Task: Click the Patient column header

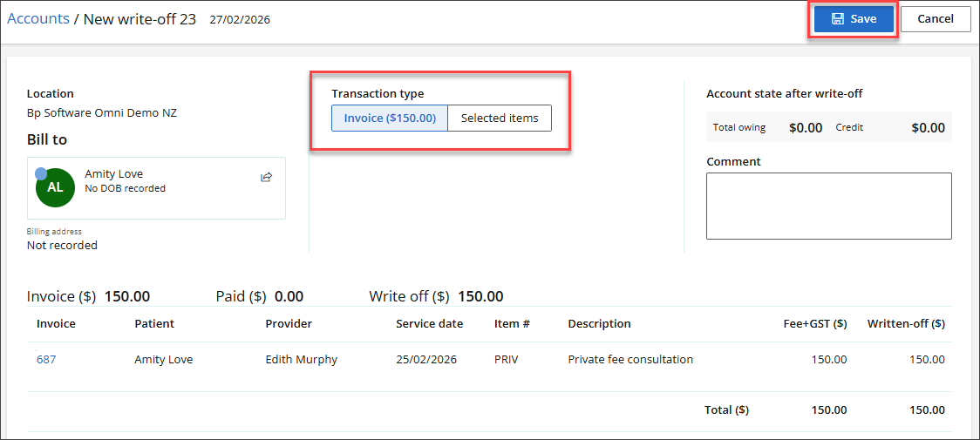Action: [154, 323]
